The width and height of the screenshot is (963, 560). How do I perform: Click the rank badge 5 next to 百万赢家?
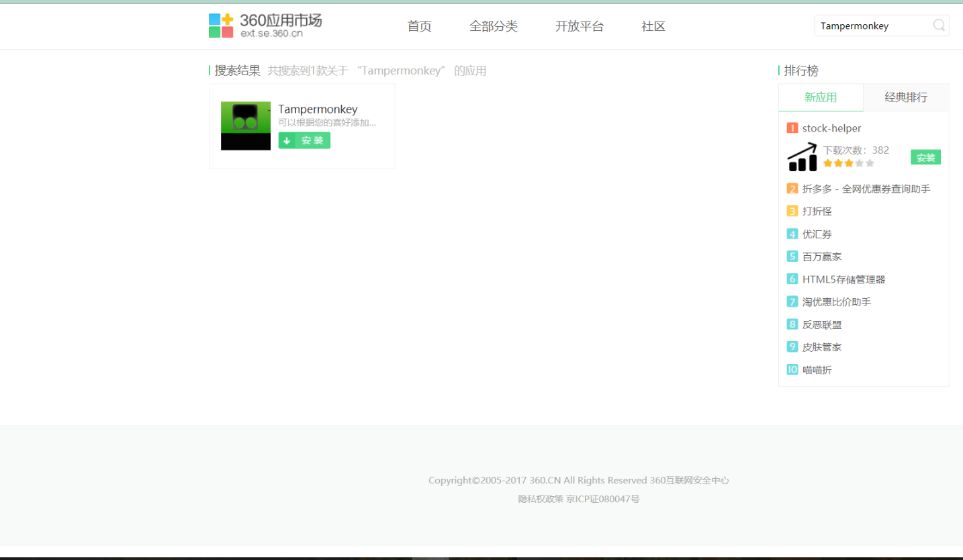click(791, 256)
